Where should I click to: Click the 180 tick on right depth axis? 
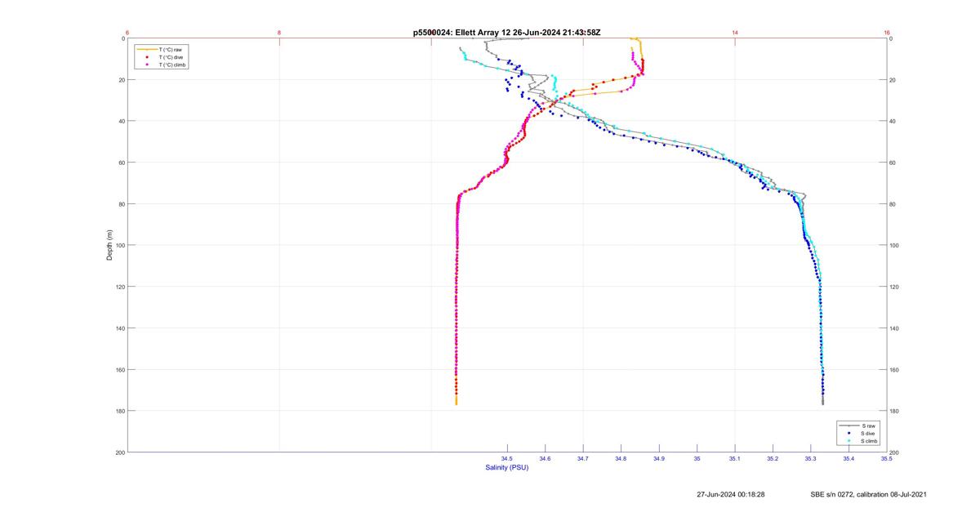(x=895, y=411)
